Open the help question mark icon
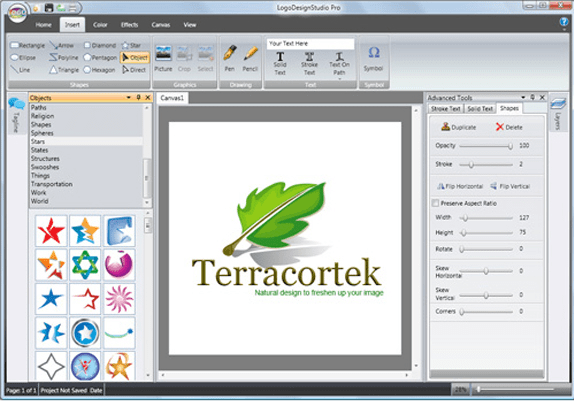 (x=564, y=22)
